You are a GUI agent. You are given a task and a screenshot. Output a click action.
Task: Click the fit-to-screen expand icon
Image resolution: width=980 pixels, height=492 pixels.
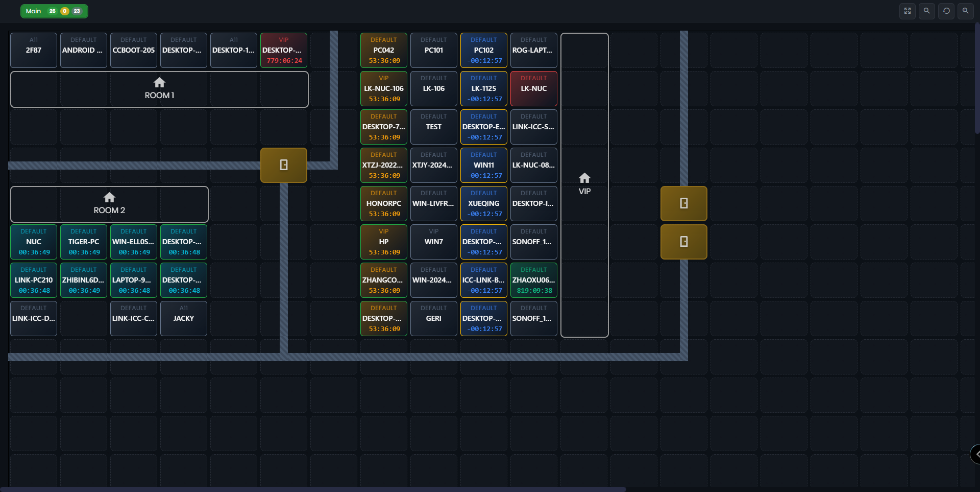[907, 11]
